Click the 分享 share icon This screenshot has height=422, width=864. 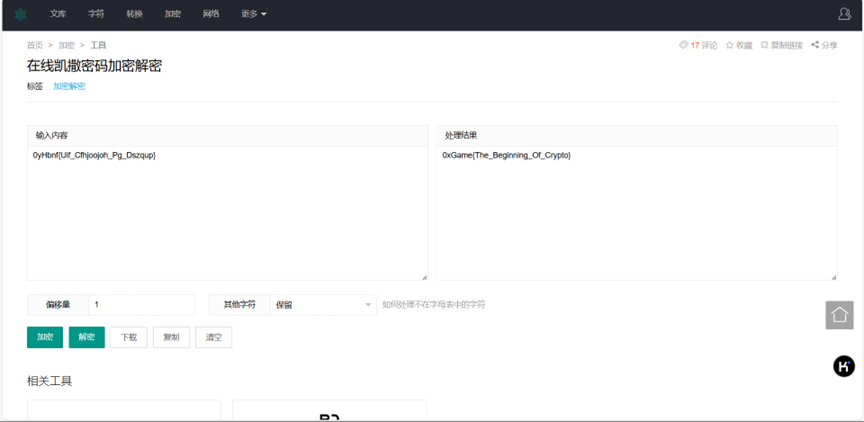[815, 45]
